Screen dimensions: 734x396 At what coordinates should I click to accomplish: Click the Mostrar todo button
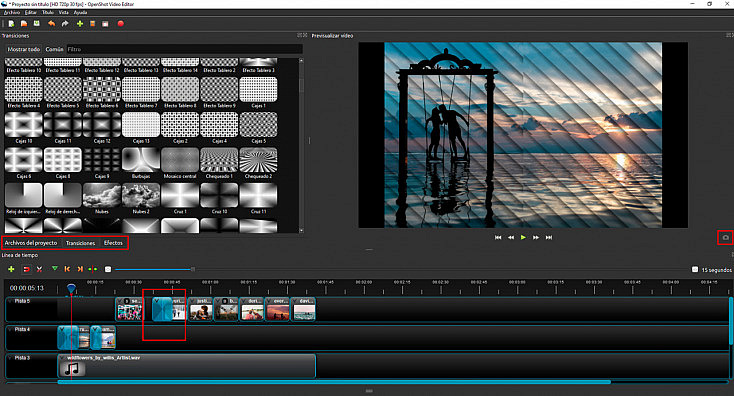pyautogui.click(x=23, y=49)
